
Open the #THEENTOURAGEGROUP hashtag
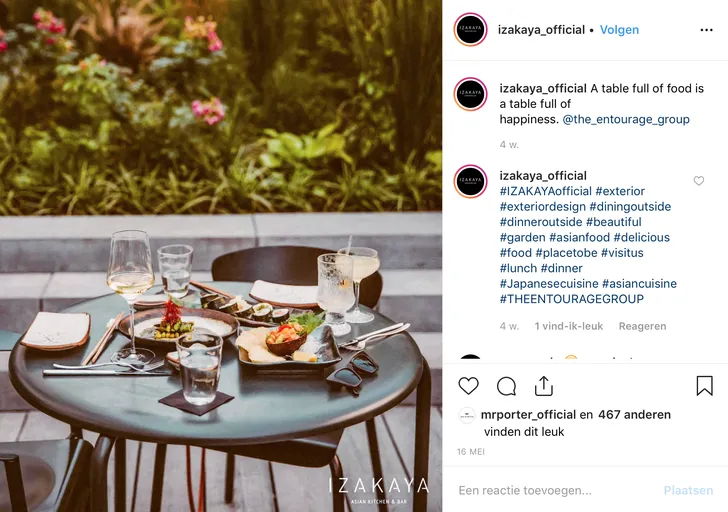[572, 299]
